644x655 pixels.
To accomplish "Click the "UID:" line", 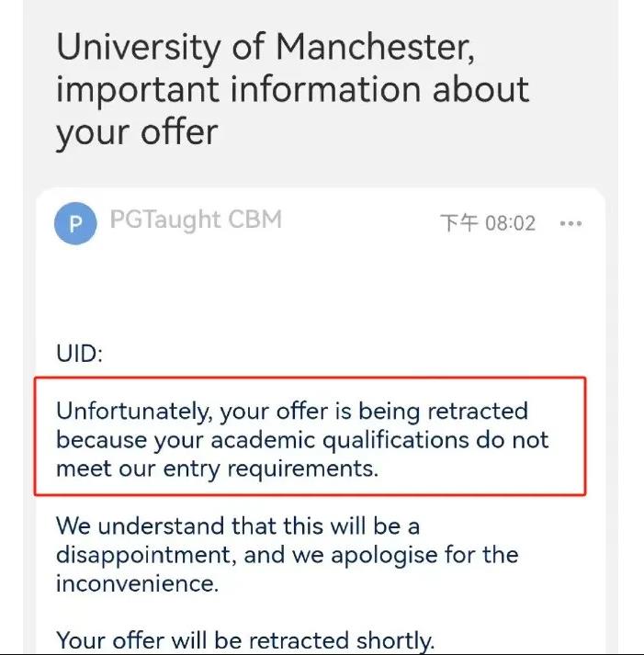I will (81, 354).
